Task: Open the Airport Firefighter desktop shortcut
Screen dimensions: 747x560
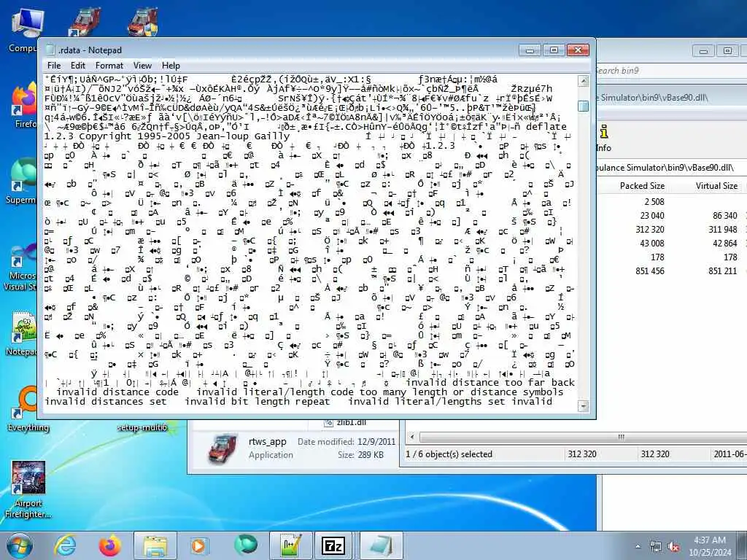Action: (28, 489)
